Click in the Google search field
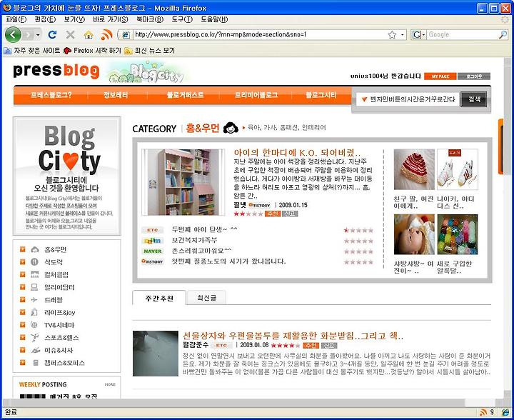 pyautogui.click(x=462, y=34)
